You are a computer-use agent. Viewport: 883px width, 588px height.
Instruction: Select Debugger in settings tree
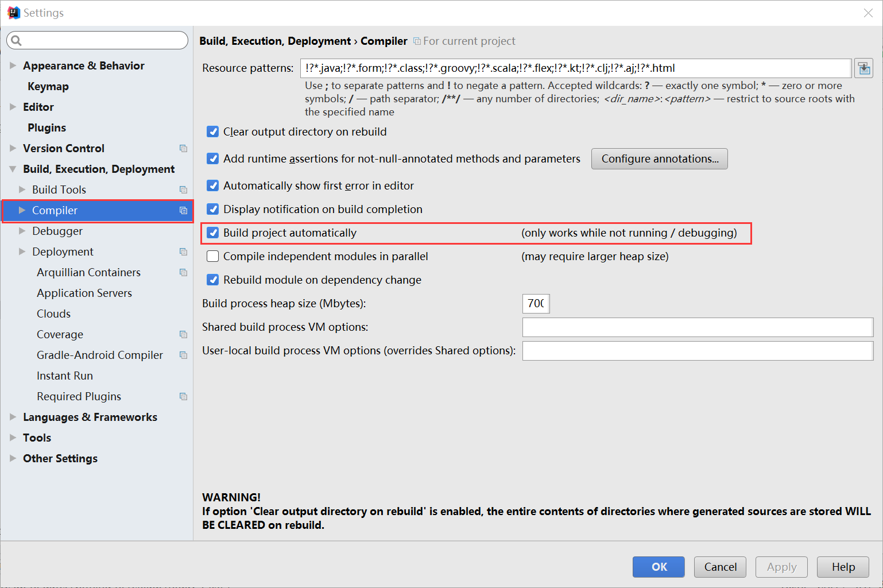(57, 231)
